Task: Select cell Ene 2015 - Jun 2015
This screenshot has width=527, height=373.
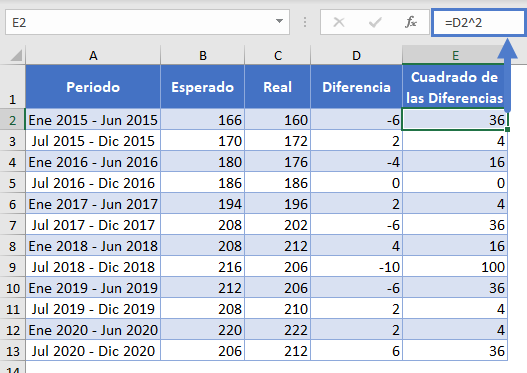Action: [93, 119]
